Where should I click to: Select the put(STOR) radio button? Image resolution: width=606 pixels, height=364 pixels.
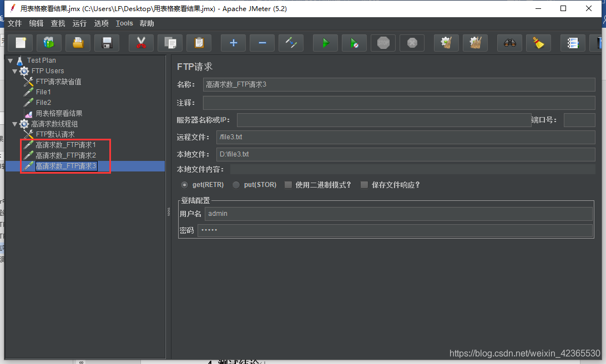236,185
